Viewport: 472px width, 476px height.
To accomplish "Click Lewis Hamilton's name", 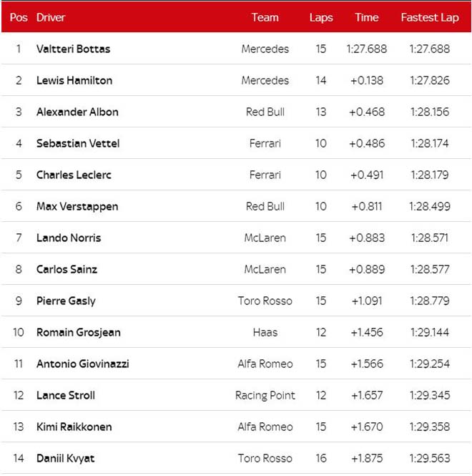I will point(74,81).
